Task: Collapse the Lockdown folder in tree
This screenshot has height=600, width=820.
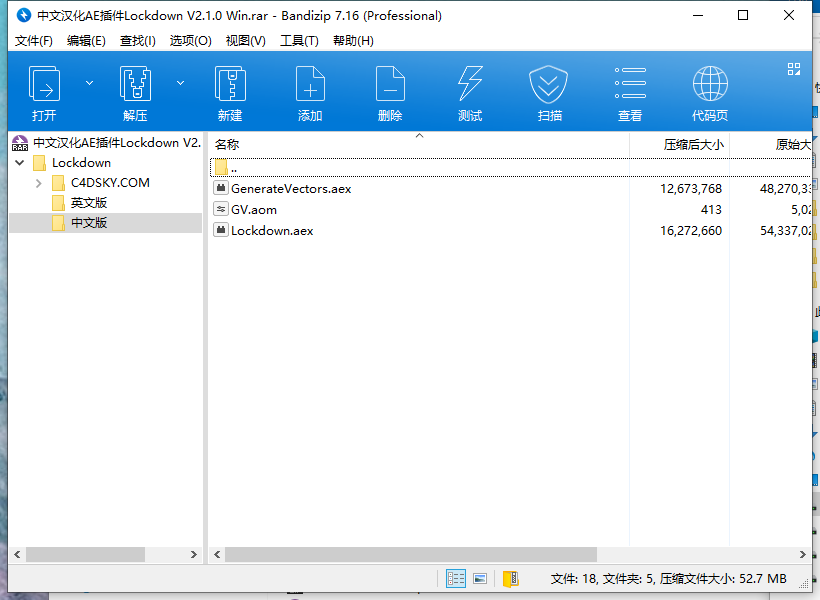Action: 20,163
